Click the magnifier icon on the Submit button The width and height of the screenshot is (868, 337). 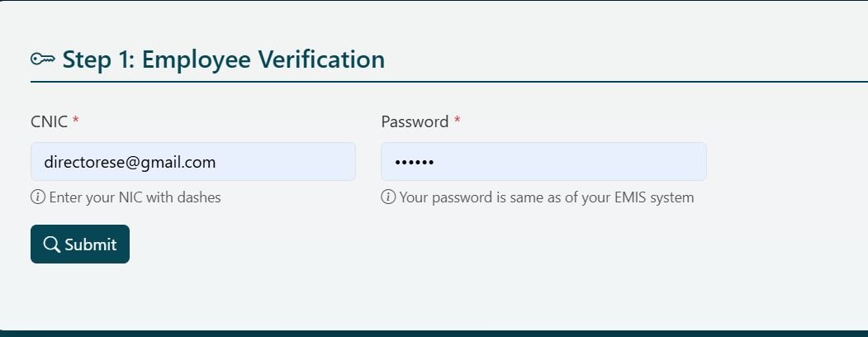[x=51, y=244]
